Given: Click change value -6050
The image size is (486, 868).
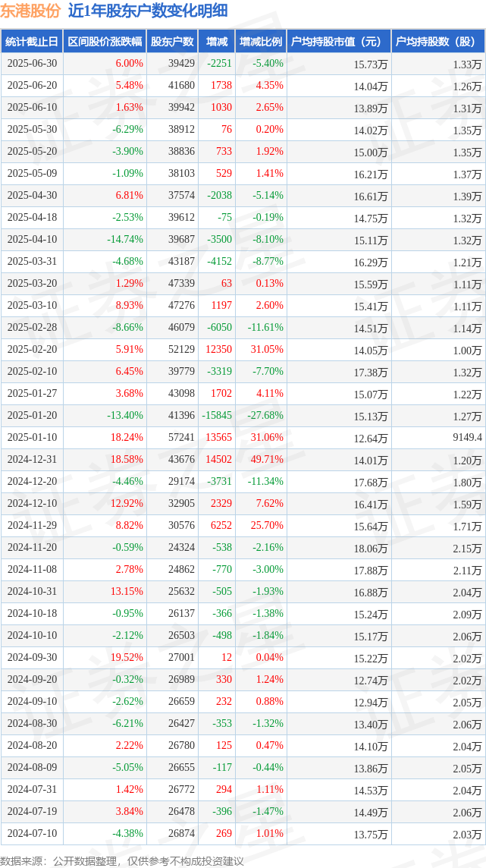Looking at the screenshot, I should pyautogui.click(x=219, y=329).
